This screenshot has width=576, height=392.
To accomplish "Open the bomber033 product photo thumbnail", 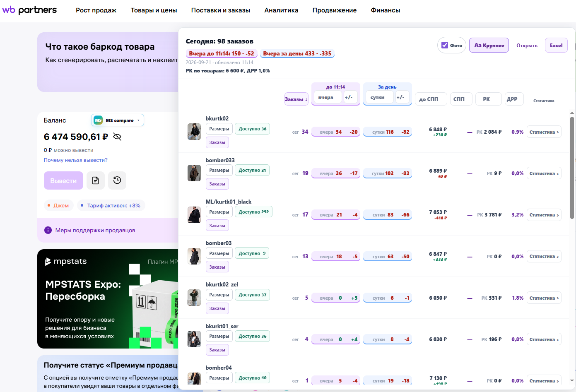I will pos(194,173).
